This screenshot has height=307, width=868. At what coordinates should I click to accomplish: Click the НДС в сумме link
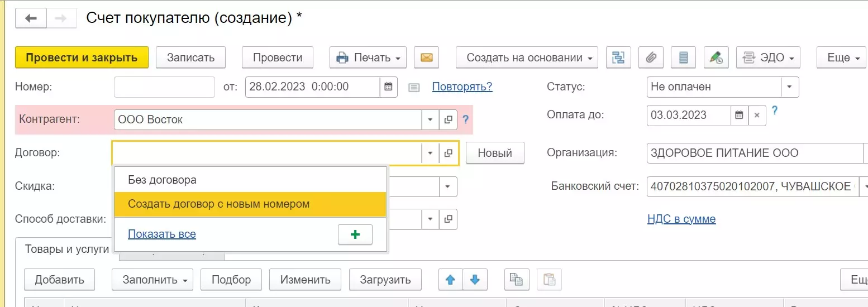[681, 219]
